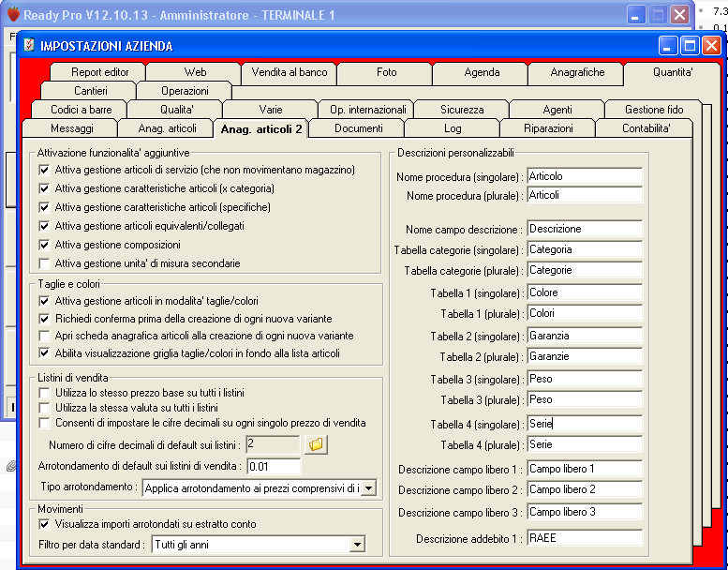Open the Vendita al banco tab
Viewport: 728px width, 570px height.
(x=289, y=72)
